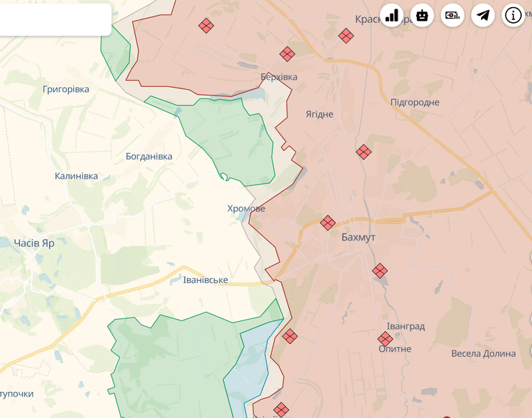Click the Бахмут city label

coord(359,237)
